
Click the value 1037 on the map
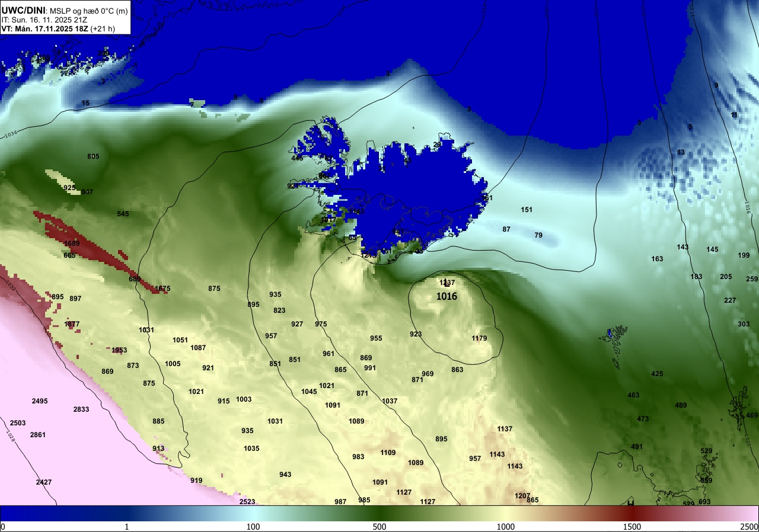[x=390, y=401]
